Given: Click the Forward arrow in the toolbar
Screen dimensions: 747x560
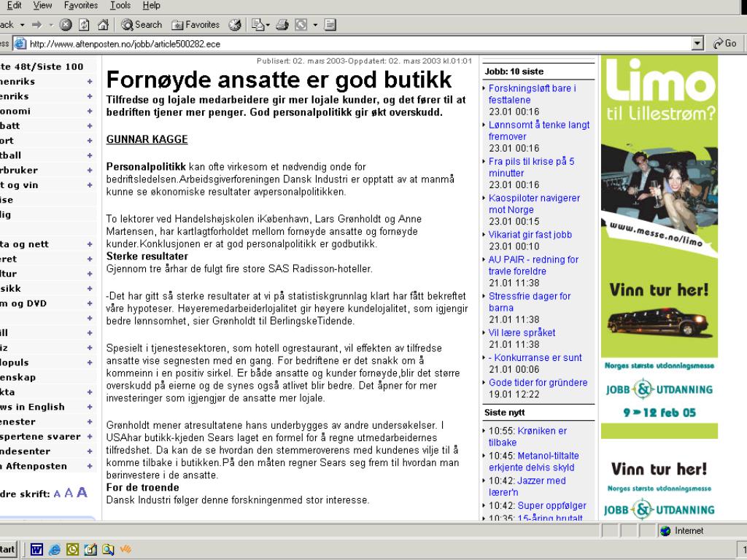Looking at the screenshot, I should 36,25.
